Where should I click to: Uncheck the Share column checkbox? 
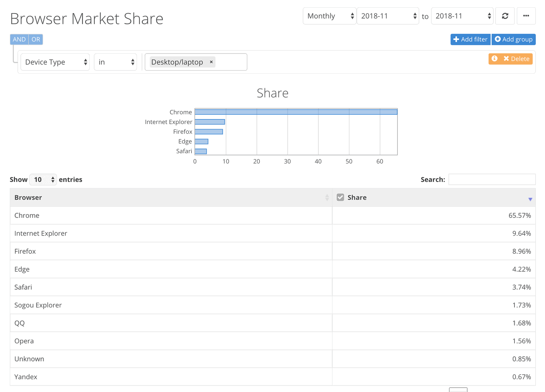pos(340,197)
